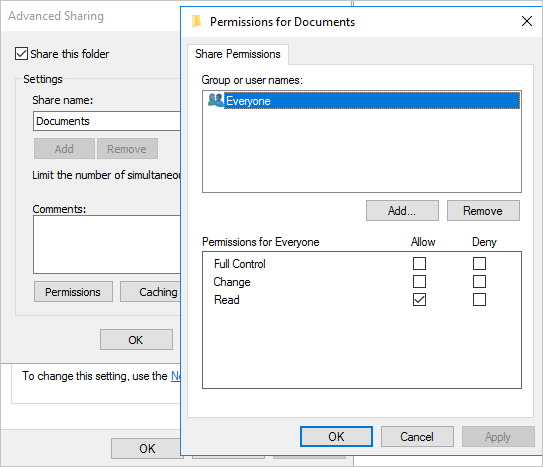The height and width of the screenshot is (467, 543).
Task: Click the greyed Remove button under Share name
Action: click(x=127, y=149)
